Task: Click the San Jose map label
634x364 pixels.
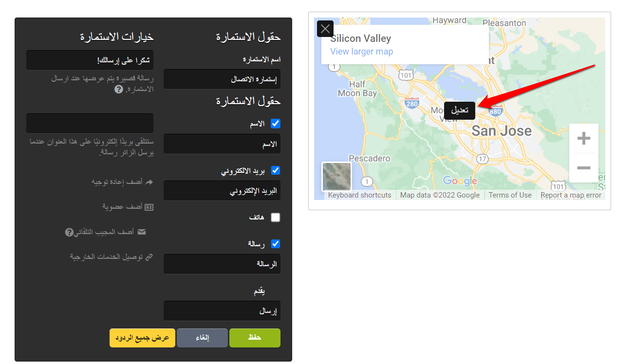Action: (x=502, y=130)
